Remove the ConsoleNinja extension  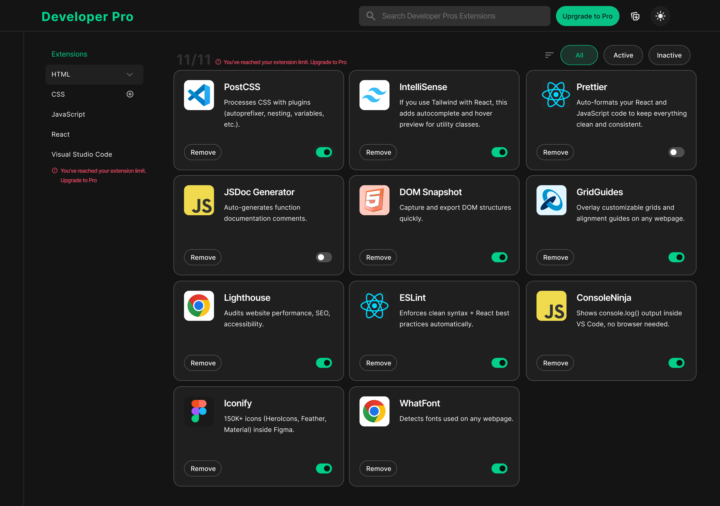555,363
